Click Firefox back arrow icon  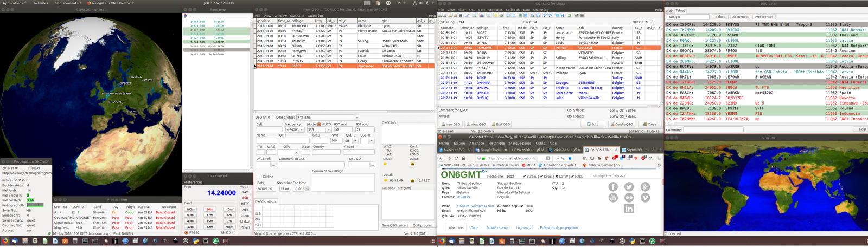pyautogui.click(x=442, y=158)
